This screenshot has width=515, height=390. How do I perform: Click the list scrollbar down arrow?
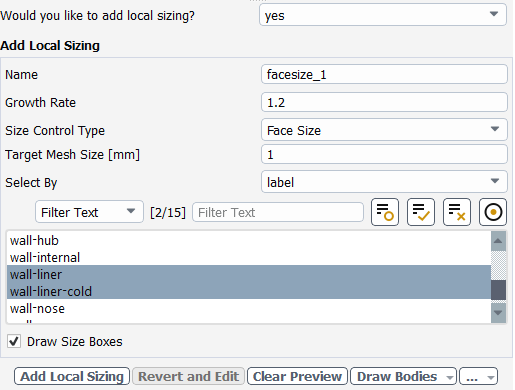498,313
